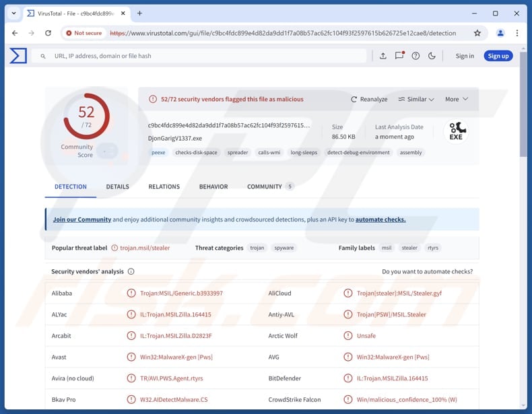
Task: Click the assembly tag
Action: (411, 153)
